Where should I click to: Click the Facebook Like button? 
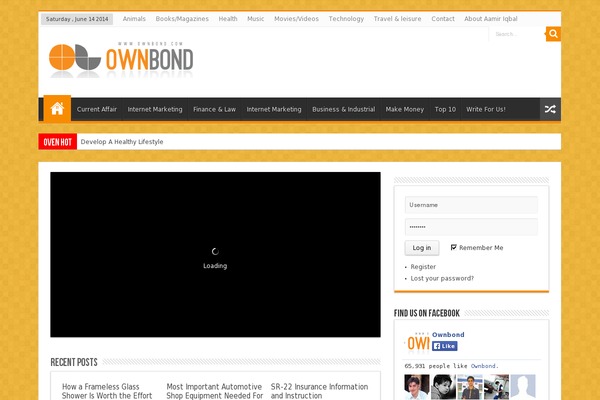coord(445,346)
